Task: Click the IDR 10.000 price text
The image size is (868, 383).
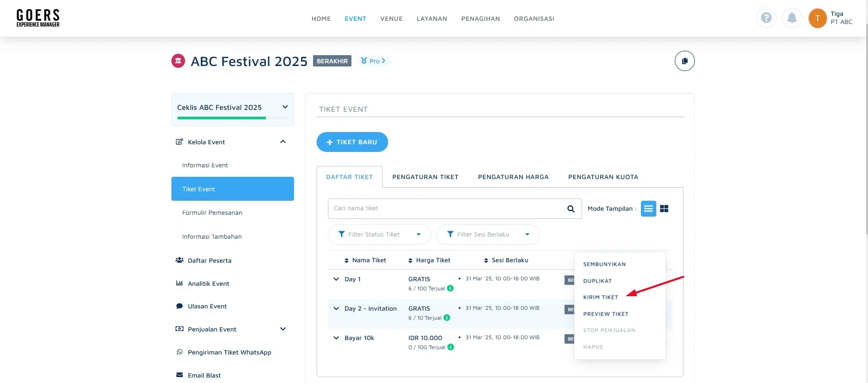Action: pyautogui.click(x=425, y=338)
